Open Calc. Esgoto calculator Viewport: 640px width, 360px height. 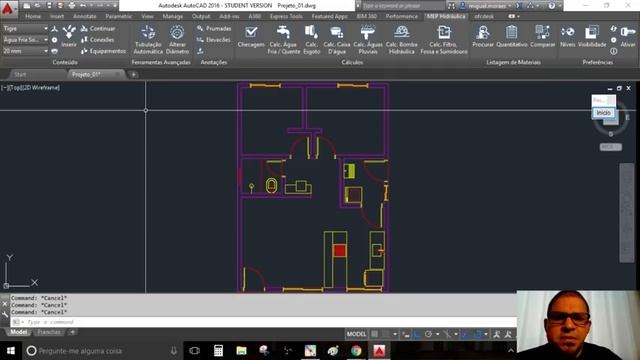tap(311, 40)
